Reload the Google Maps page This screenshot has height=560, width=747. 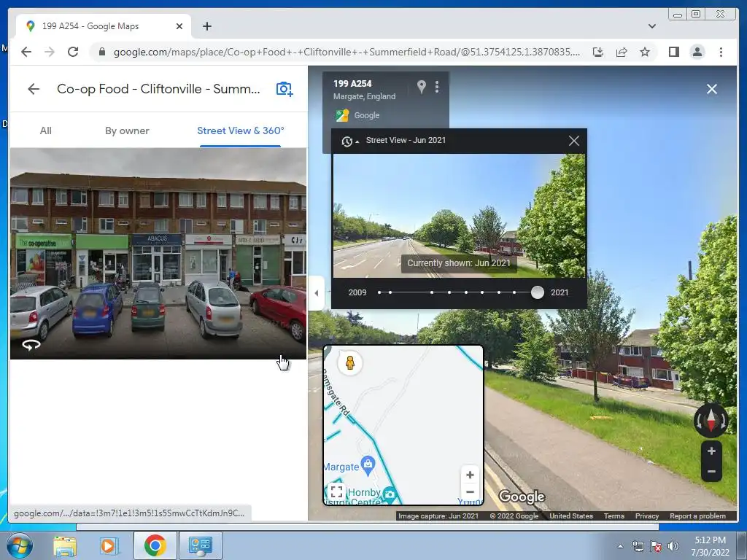click(73, 52)
